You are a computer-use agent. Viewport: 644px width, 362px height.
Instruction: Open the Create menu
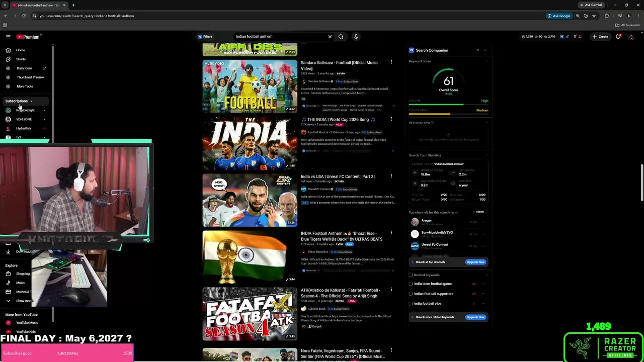pos(600,37)
